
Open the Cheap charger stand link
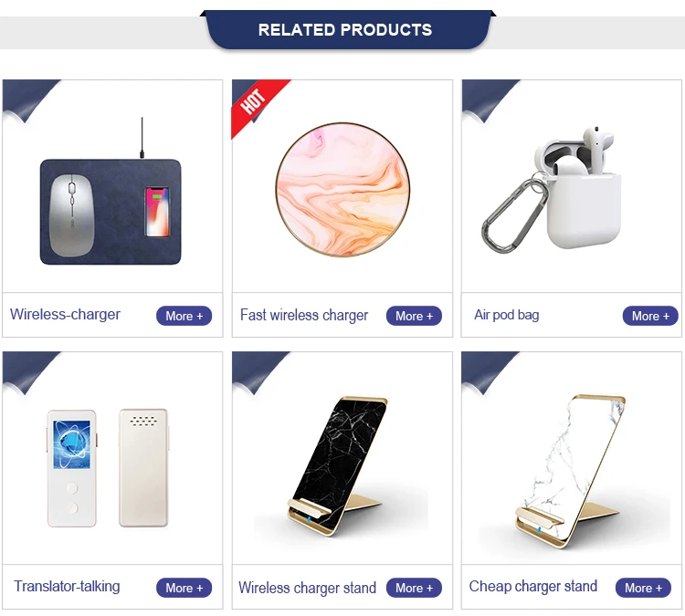pos(533,586)
